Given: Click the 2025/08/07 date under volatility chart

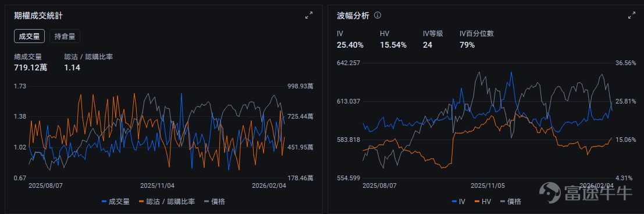Looking at the screenshot, I should click(379, 186).
